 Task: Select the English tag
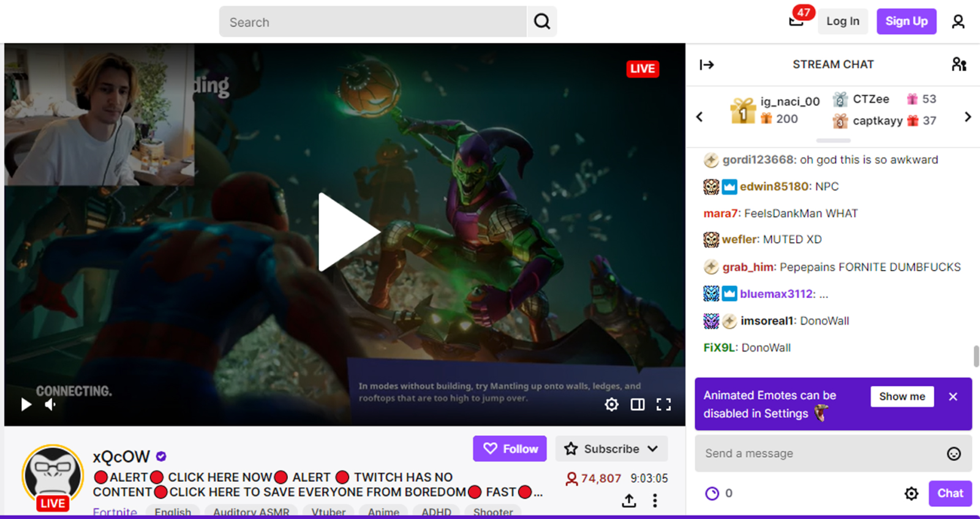(173, 512)
